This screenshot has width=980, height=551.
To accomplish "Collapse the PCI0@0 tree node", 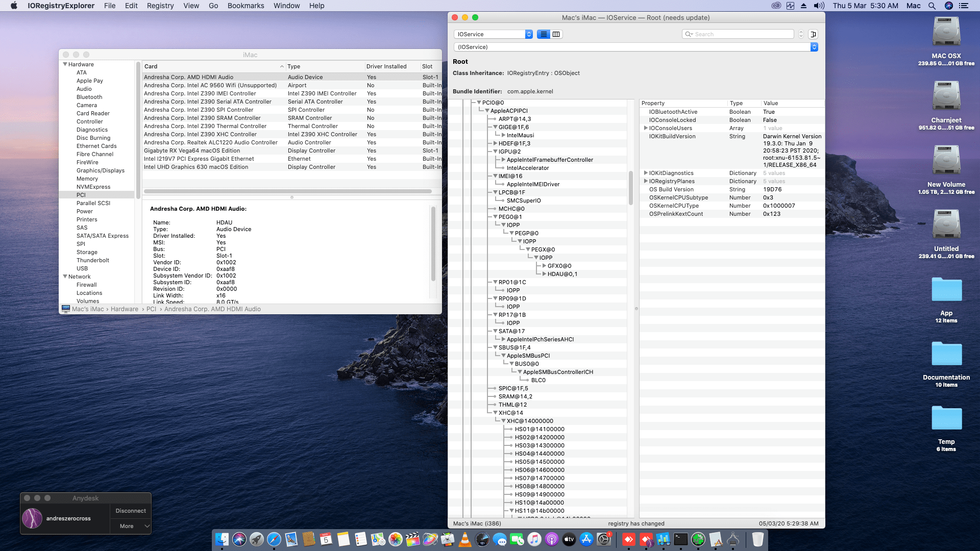I will pos(479,103).
